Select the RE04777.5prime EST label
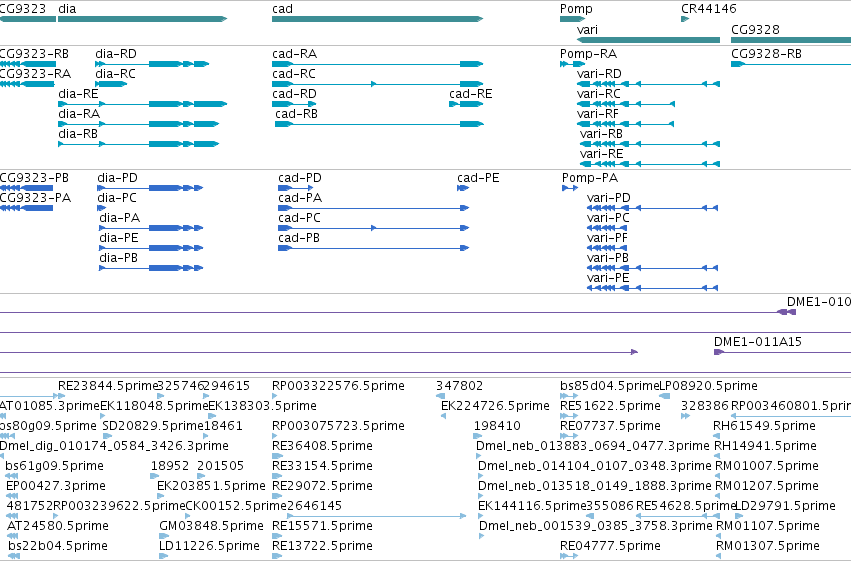 (x=611, y=546)
